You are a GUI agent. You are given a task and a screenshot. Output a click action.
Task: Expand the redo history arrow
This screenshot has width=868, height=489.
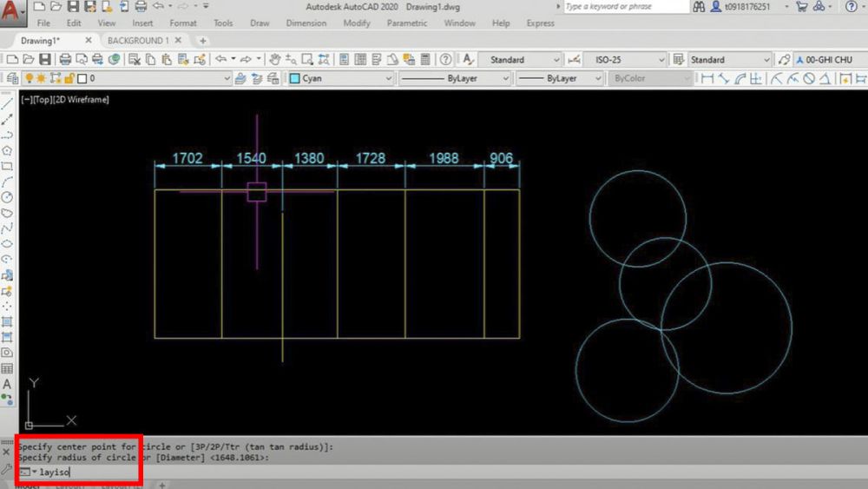258,59
